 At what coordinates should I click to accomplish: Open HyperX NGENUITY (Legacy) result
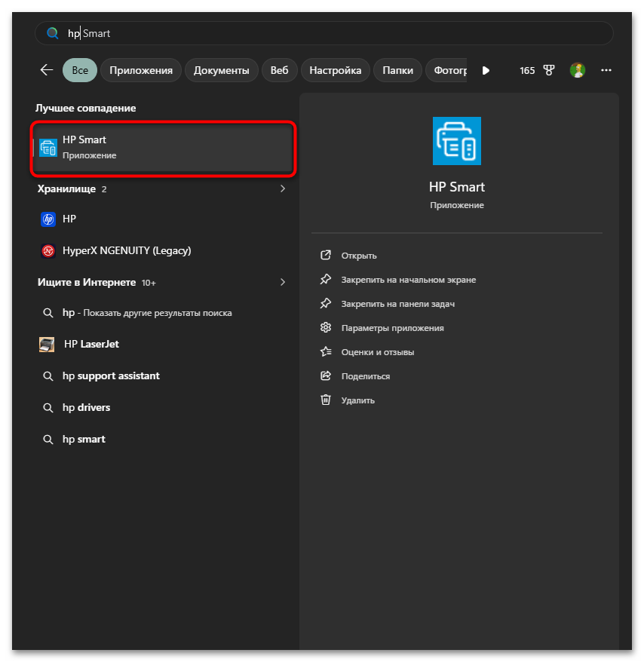click(x=163, y=251)
